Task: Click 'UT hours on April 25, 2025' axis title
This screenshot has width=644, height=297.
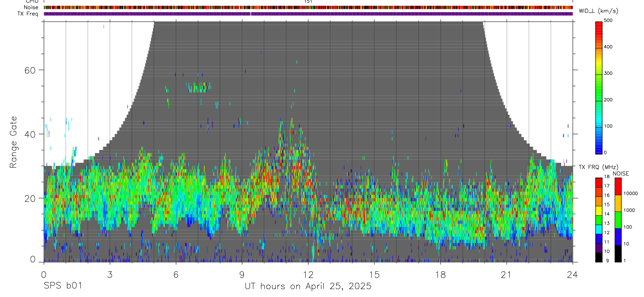Action: pyautogui.click(x=308, y=287)
